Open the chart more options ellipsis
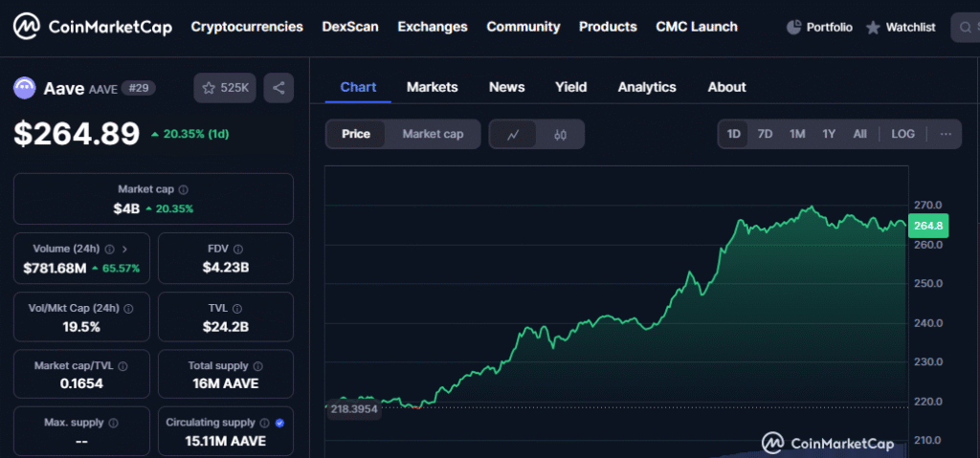 (x=946, y=134)
